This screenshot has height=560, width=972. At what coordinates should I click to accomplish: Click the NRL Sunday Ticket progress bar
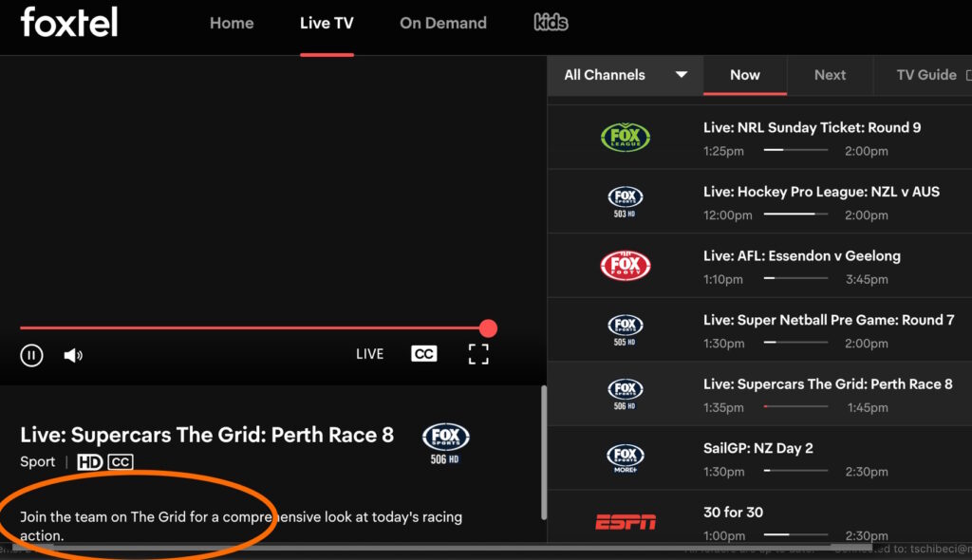coord(795,150)
